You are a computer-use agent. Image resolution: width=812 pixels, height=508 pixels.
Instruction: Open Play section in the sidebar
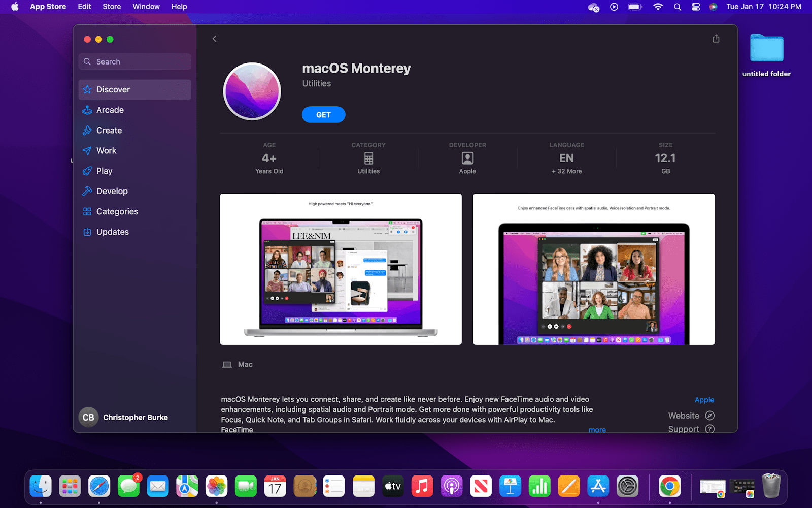135,171
